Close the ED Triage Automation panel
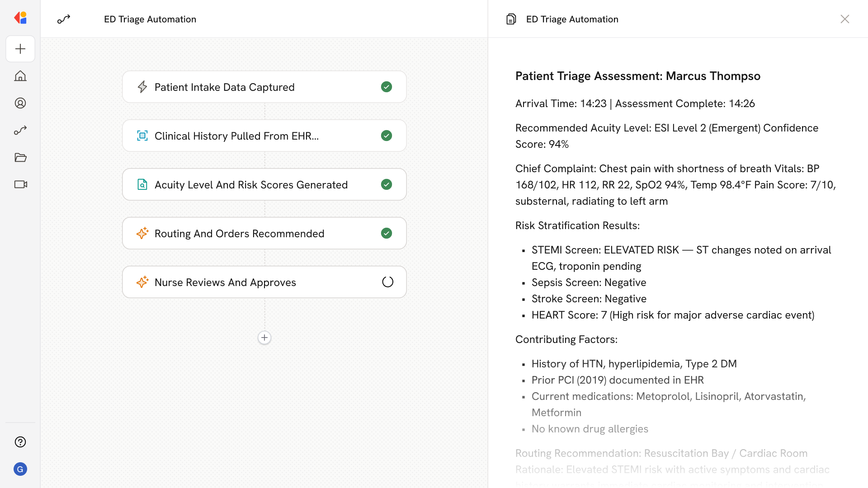The width and height of the screenshot is (868, 488). click(844, 19)
